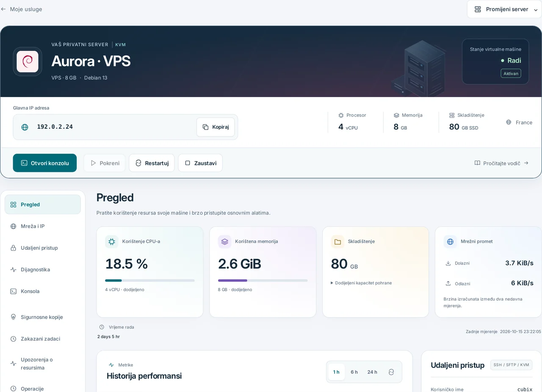Click the processor icon in the specs row
The image size is (542, 392).
click(341, 115)
